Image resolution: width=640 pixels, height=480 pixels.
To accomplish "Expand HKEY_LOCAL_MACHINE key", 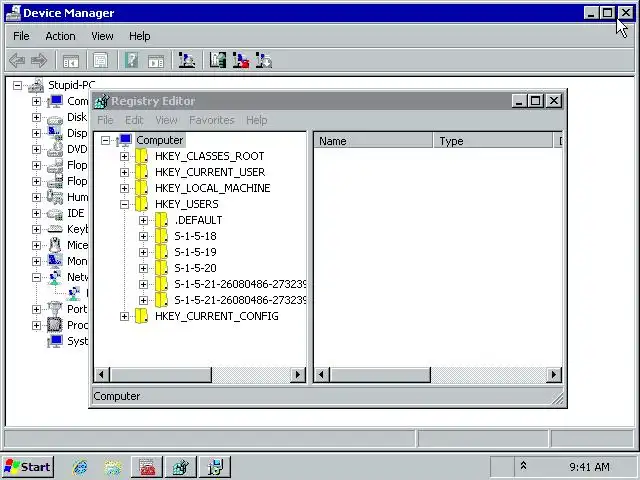I will 124,189.
